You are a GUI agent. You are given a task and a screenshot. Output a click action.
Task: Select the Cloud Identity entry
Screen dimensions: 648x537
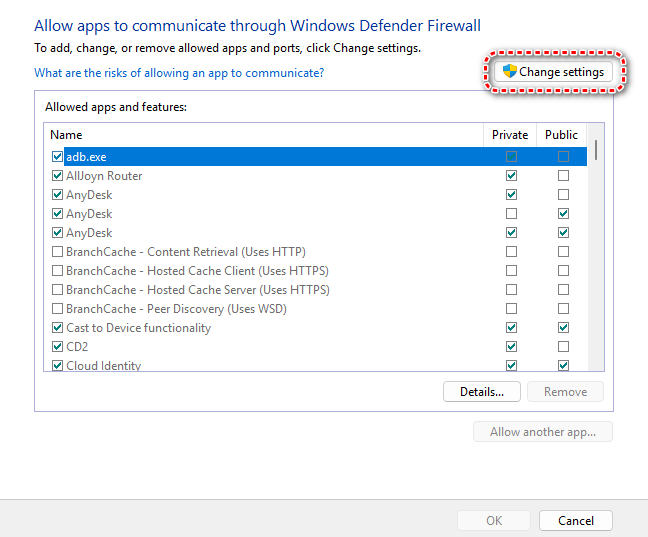(103, 366)
